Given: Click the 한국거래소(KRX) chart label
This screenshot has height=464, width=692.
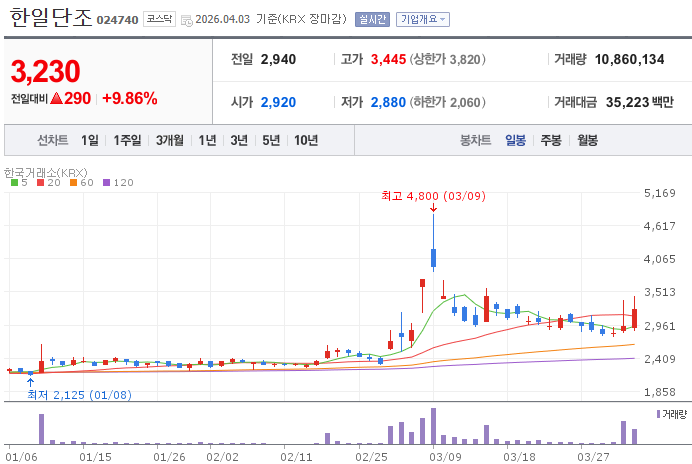Looking at the screenshot, I should pyautogui.click(x=45, y=173).
